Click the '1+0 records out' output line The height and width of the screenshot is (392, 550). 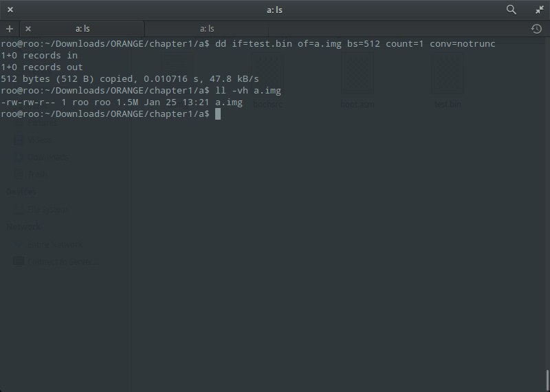(x=42, y=67)
